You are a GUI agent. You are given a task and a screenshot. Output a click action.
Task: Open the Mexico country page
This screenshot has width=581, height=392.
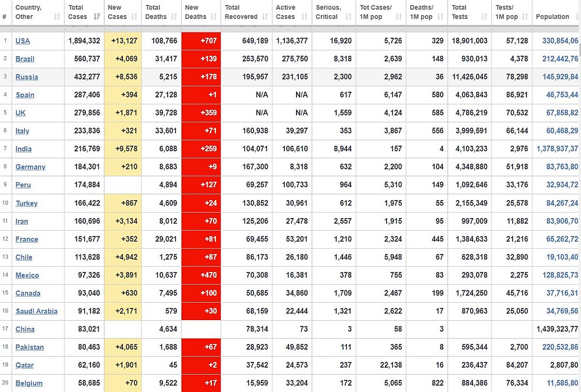(x=27, y=275)
